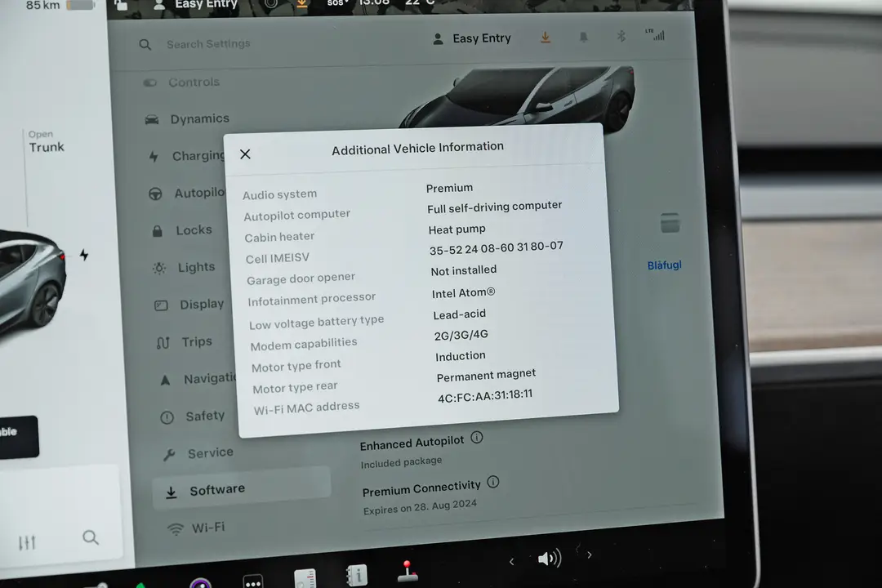Tap the Bluetooth icon in header
The image size is (882, 588).
pos(621,37)
